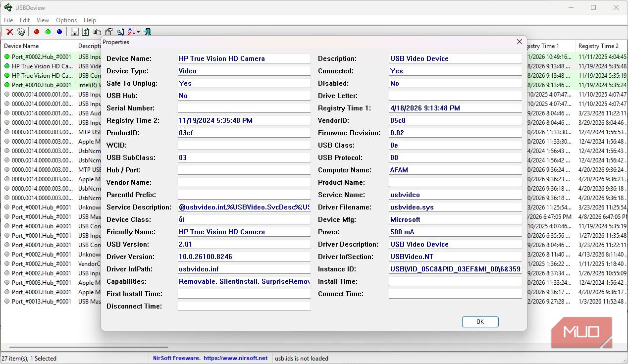Click gray status dot of Port_#0013.Hub_#0001 row
This screenshot has width=628, height=364.
pyautogui.click(x=7, y=302)
